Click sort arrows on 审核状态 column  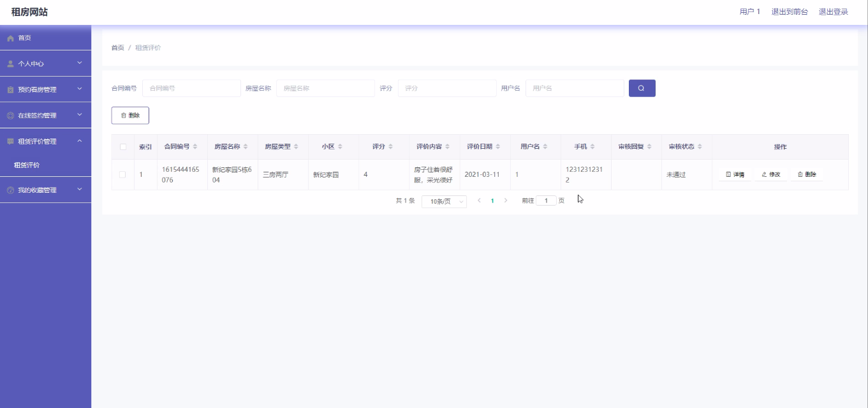pos(700,147)
